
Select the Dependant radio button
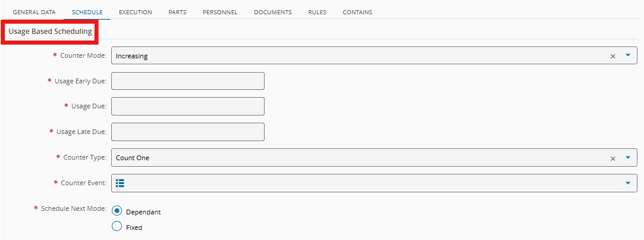click(x=117, y=211)
